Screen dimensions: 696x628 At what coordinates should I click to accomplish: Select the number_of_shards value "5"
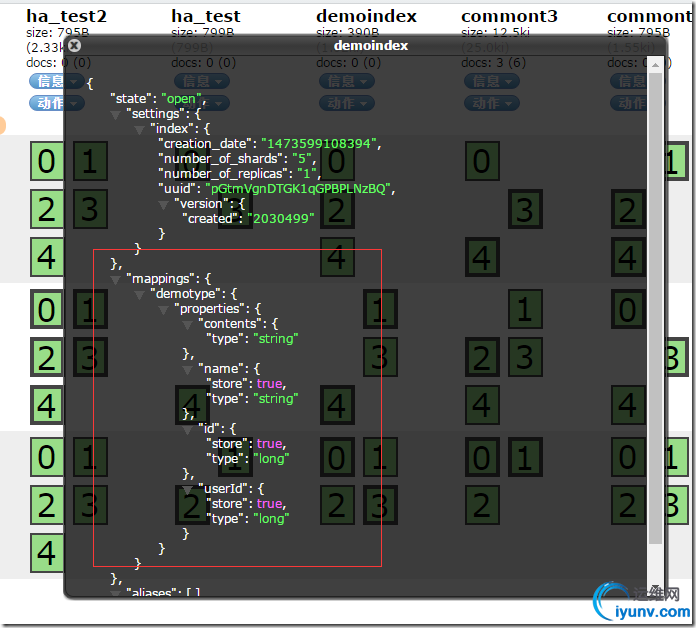click(x=303, y=158)
